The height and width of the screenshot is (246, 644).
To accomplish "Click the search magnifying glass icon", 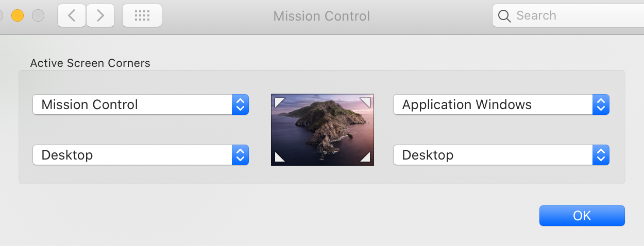I will [x=505, y=16].
